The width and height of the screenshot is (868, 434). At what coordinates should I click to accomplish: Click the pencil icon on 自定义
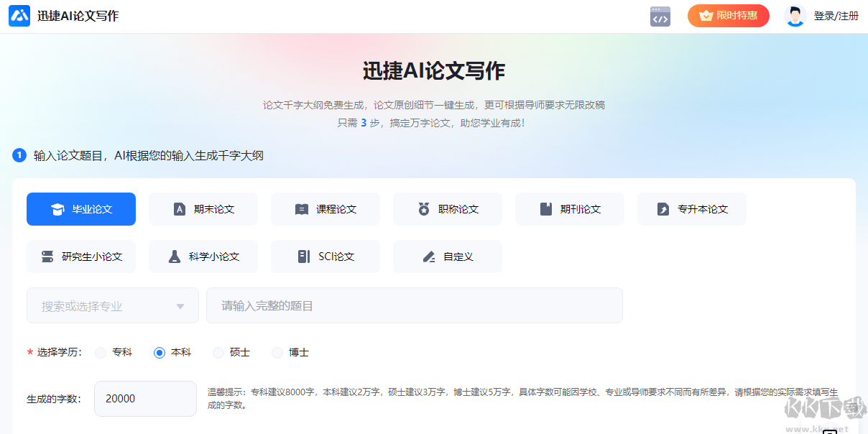pyautogui.click(x=429, y=257)
